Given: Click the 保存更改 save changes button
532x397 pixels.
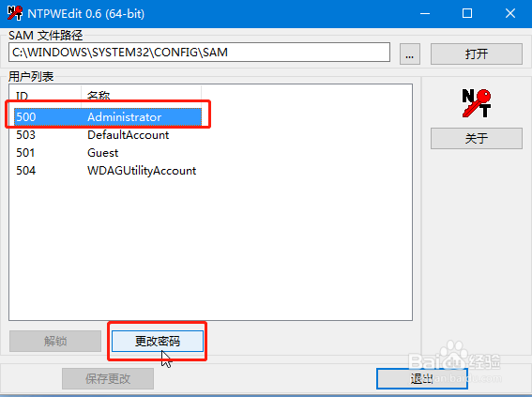Looking at the screenshot, I should [108, 378].
